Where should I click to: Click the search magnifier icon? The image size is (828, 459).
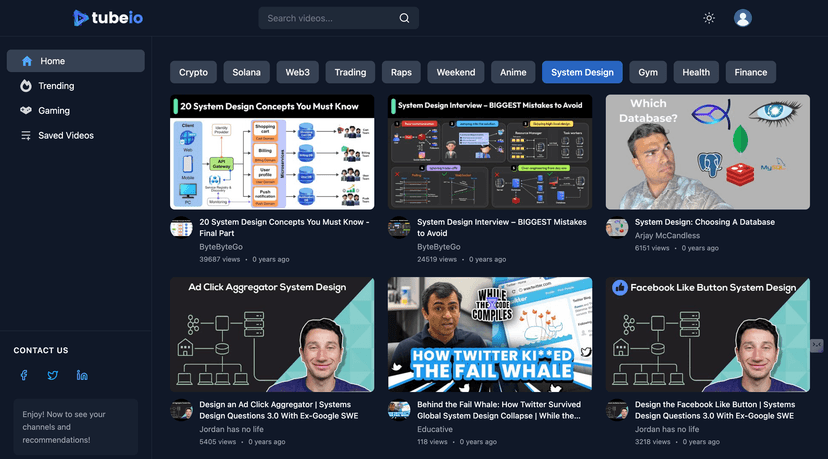tap(404, 18)
